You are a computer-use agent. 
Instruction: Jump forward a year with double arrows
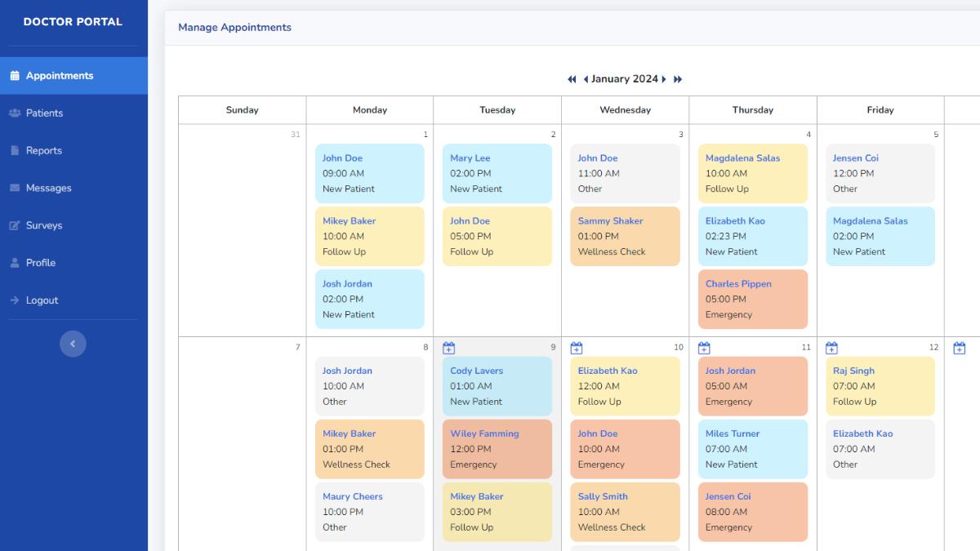[677, 78]
